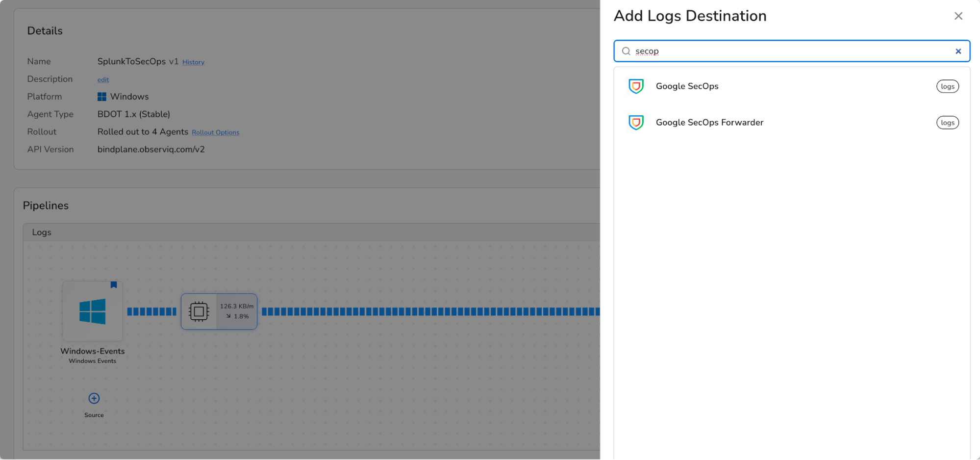This screenshot has width=980, height=460.
Task: Select the Google SecOps Forwarder destination
Action: pyautogui.click(x=709, y=123)
